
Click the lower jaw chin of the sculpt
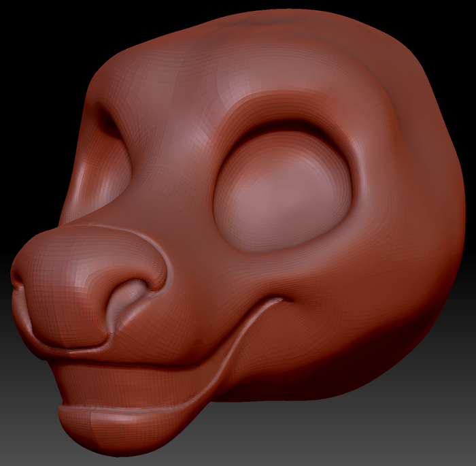[122, 431]
